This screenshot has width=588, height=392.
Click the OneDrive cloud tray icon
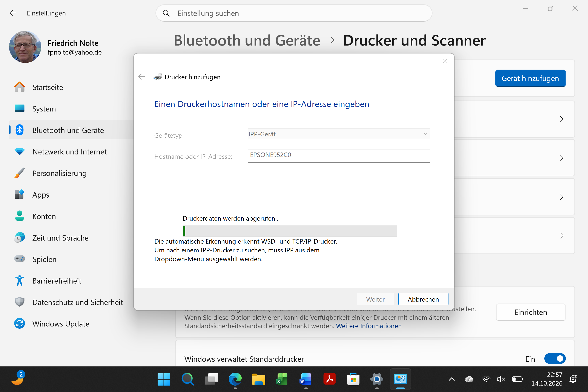point(469,379)
